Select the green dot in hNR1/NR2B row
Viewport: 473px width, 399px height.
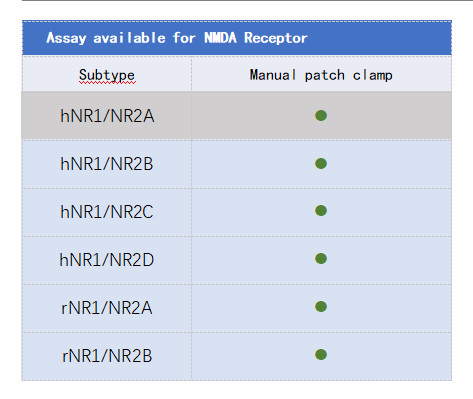pyautogui.click(x=321, y=163)
